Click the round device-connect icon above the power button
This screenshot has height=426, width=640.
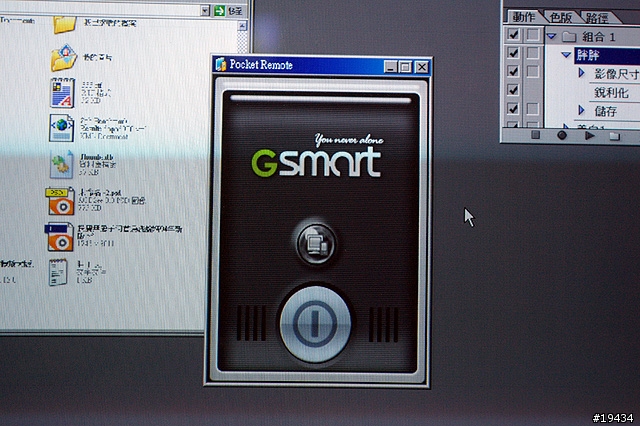[316, 244]
